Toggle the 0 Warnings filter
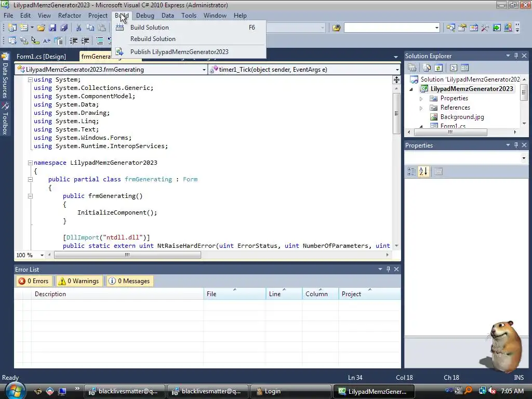The image size is (532, 399). (x=79, y=281)
